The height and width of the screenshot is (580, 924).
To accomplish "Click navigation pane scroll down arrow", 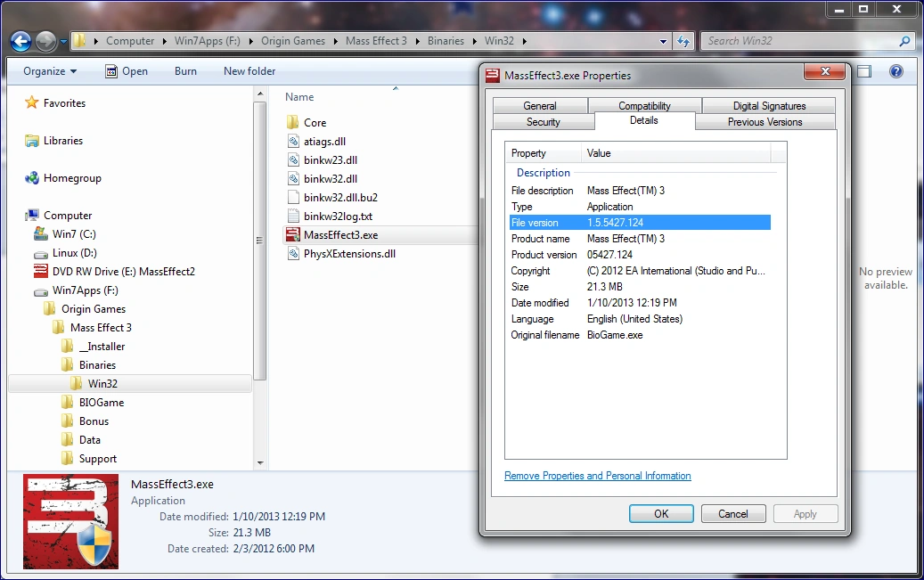I will coord(260,463).
